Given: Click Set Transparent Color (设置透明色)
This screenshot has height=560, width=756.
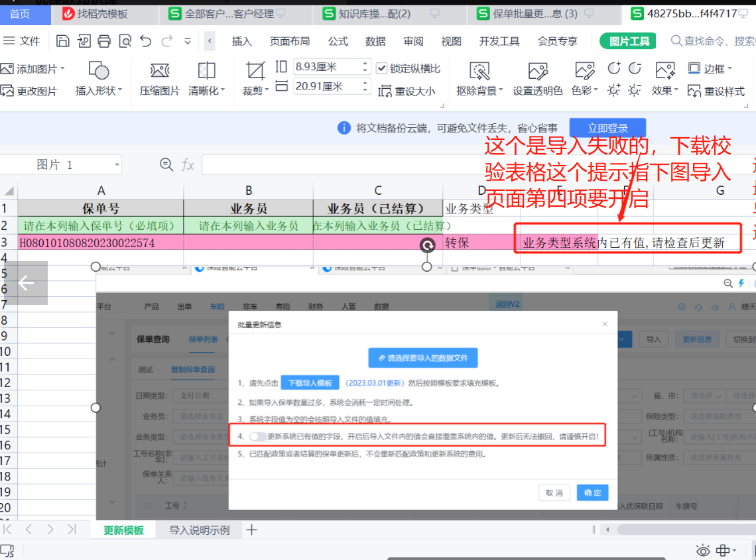Looking at the screenshot, I should pyautogui.click(x=538, y=79).
